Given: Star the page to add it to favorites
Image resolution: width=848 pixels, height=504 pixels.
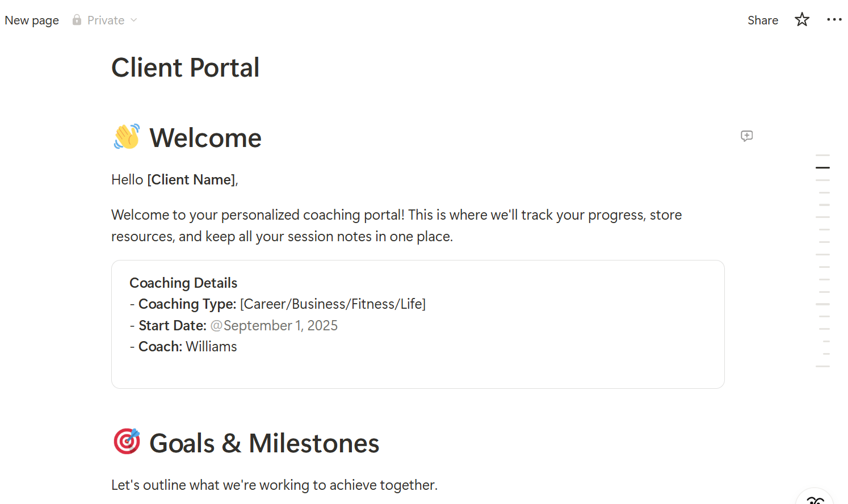Looking at the screenshot, I should pyautogui.click(x=801, y=19).
